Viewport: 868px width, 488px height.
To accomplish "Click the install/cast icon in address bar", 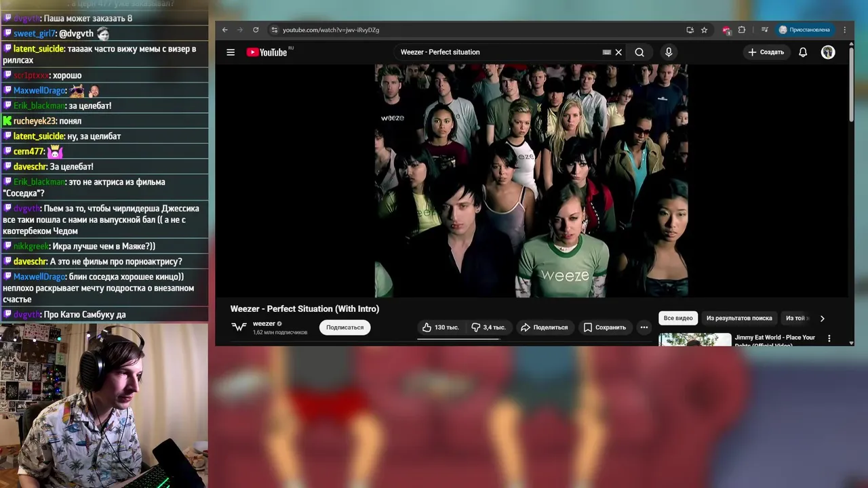I will [x=690, y=30].
